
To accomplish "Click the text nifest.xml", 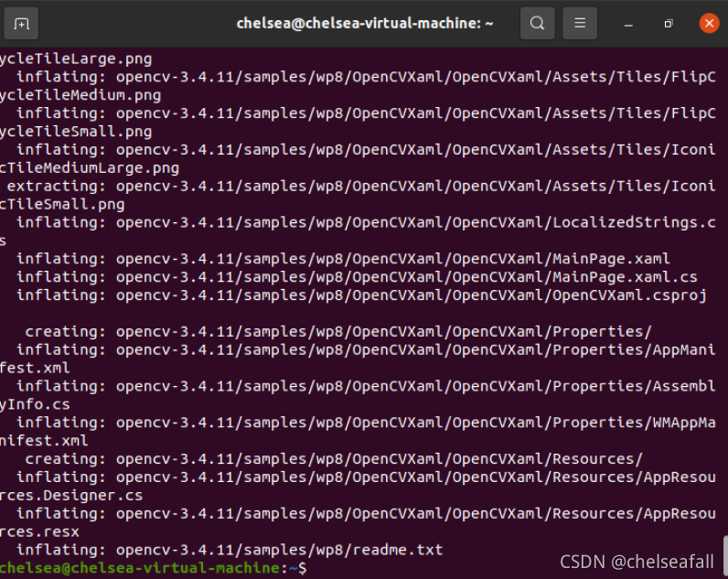I will coord(44,441).
